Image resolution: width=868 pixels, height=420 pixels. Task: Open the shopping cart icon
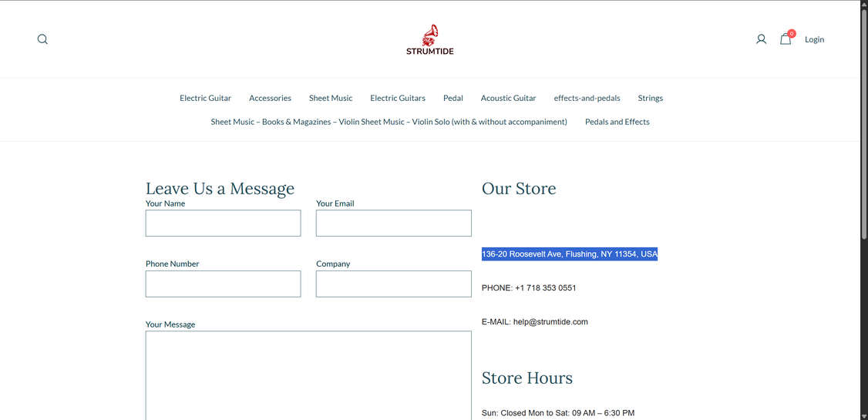786,39
